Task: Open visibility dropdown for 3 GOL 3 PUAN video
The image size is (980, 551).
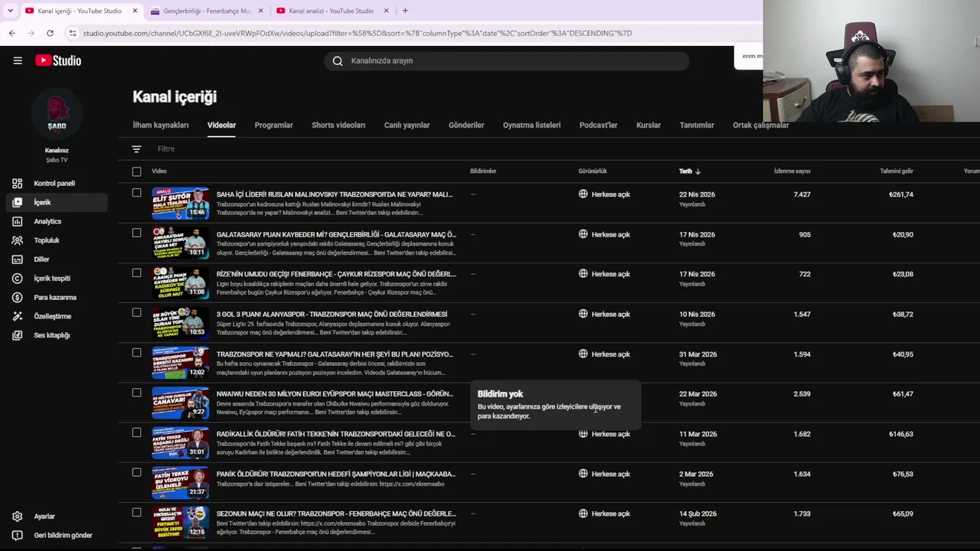Action: click(x=605, y=314)
